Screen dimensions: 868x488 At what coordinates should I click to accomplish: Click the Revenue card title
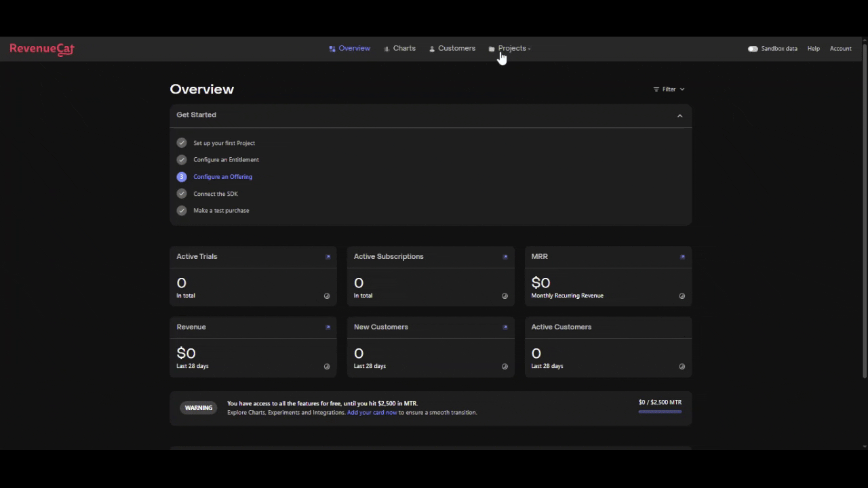click(x=191, y=327)
